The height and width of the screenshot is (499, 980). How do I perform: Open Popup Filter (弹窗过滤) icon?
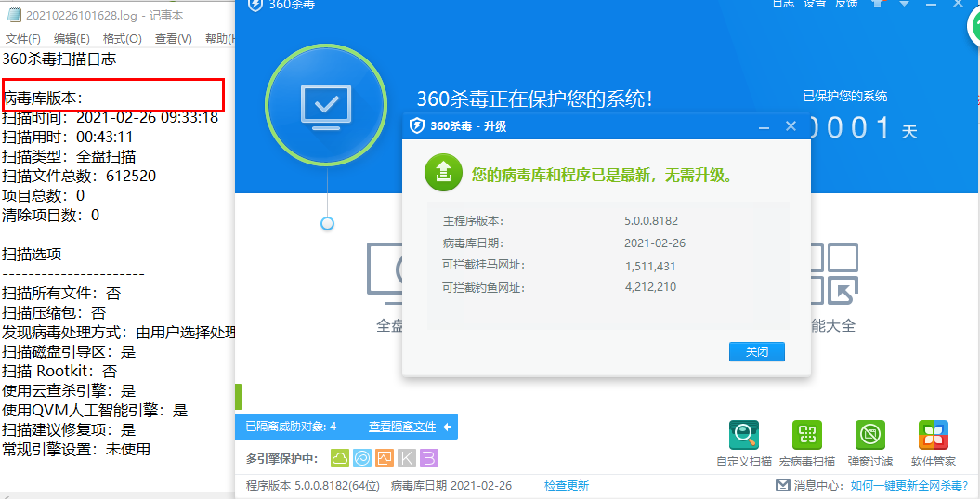click(870, 435)
